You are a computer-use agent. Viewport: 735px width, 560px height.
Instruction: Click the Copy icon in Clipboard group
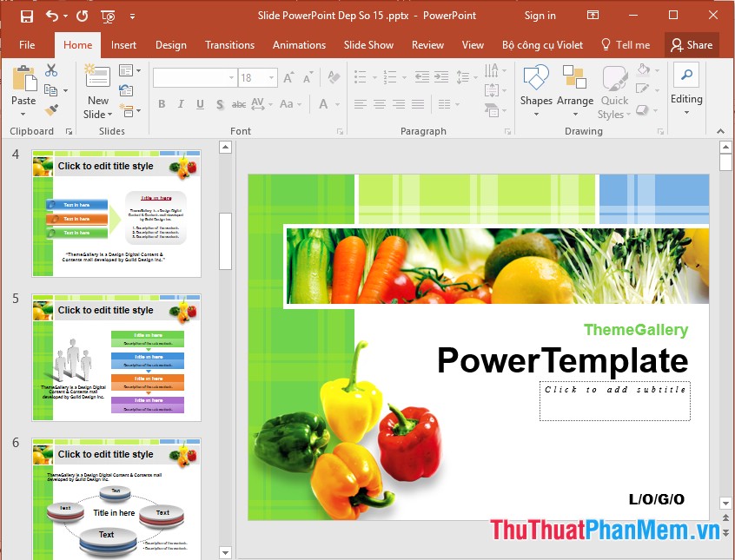(52, 89)
